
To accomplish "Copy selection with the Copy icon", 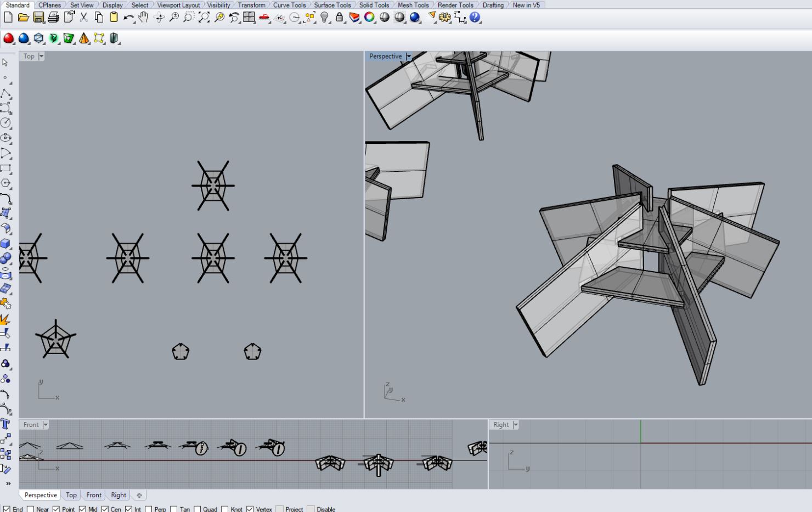I will click(99, 18).
